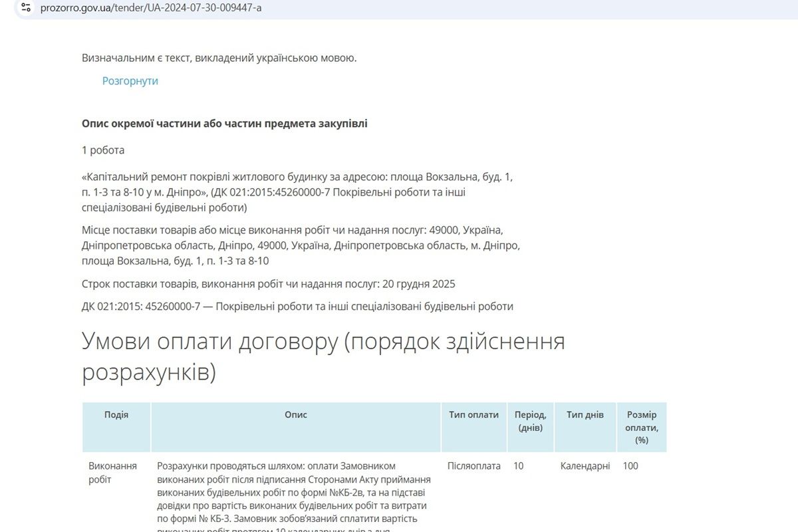Open the browser address bar
Image resolution: width=798 pixels, height=532 pixels.
coord(266,9)
